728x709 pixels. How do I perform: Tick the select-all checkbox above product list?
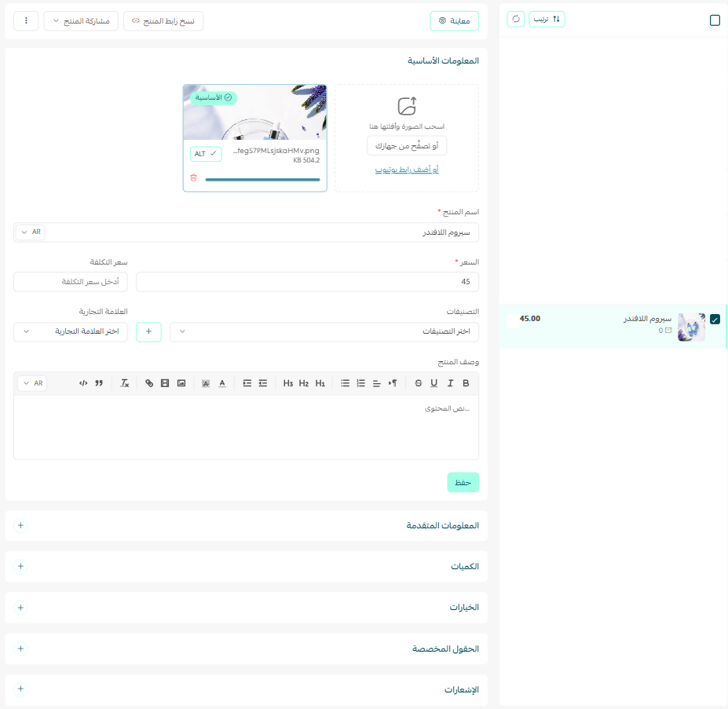(x=715, y=20)
